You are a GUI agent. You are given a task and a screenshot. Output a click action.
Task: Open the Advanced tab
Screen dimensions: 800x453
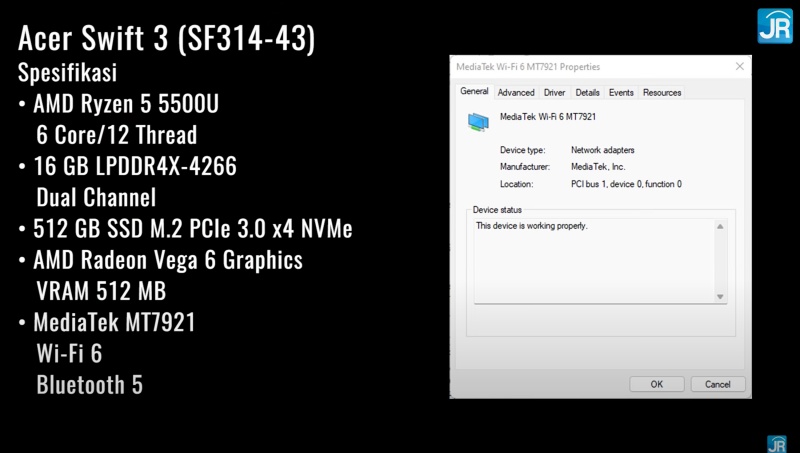click(x=516, y=93)
